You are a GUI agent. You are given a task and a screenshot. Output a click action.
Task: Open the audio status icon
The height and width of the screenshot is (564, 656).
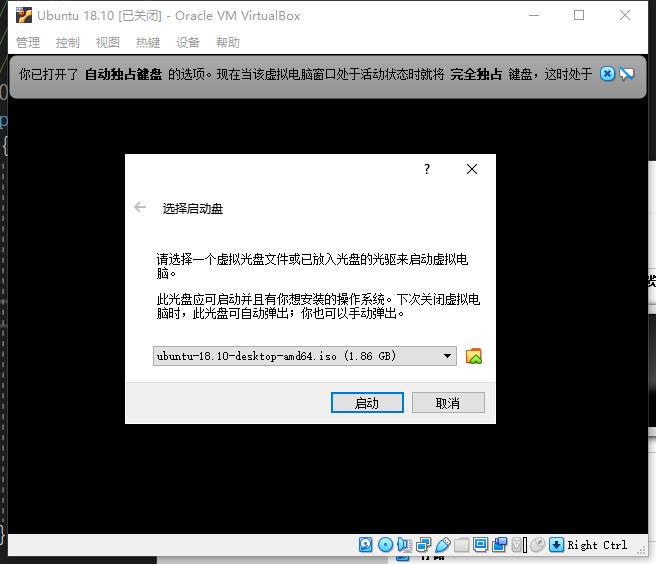click(404, 545)
